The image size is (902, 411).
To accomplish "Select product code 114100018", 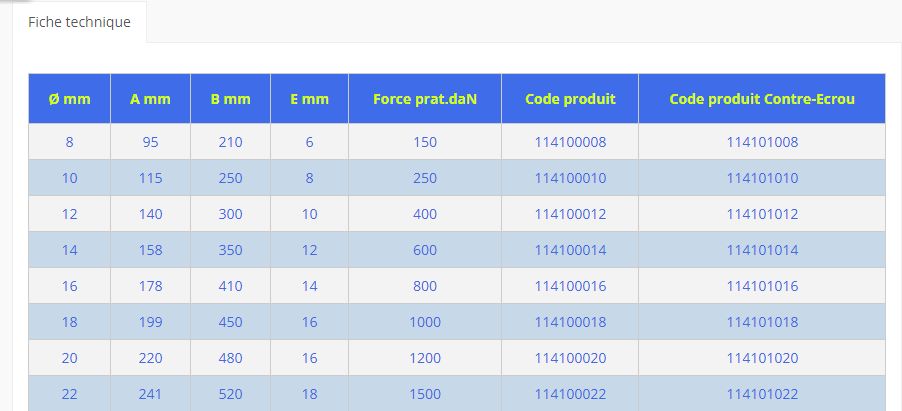I will [570, 322].
